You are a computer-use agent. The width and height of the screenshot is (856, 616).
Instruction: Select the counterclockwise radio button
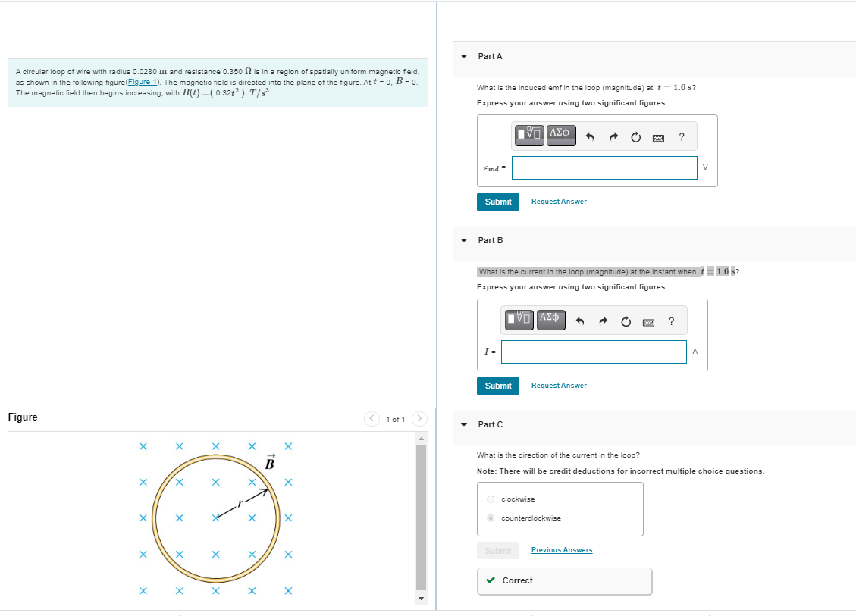491,518
